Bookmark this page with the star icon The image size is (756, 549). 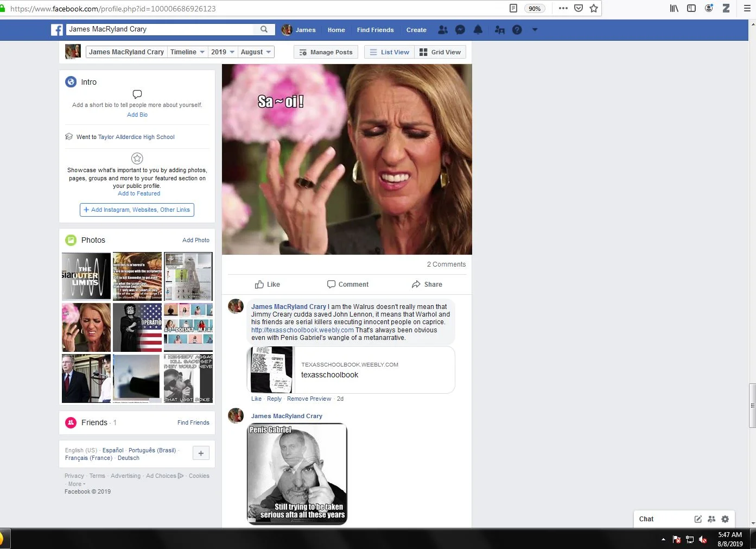pos(594,8)
